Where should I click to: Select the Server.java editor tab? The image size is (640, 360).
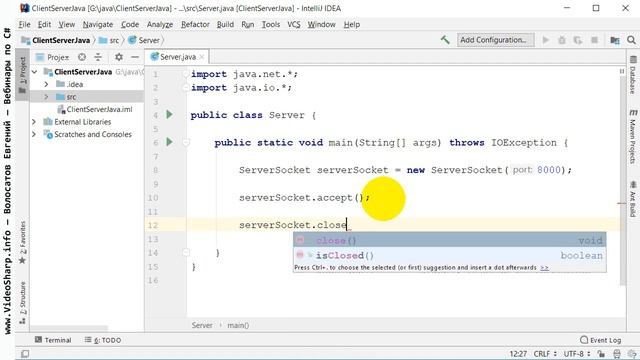click(x=178, y=57)
